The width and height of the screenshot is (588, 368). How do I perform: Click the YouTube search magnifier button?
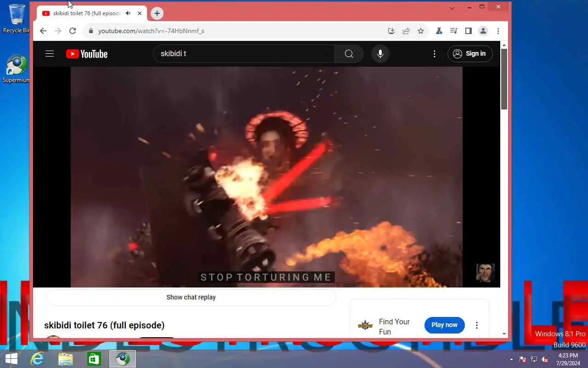click(349, 54)
